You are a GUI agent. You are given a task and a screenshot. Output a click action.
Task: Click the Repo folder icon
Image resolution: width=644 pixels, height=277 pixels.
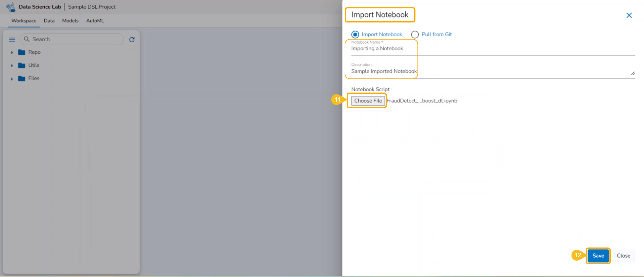[x=22, y=52]
